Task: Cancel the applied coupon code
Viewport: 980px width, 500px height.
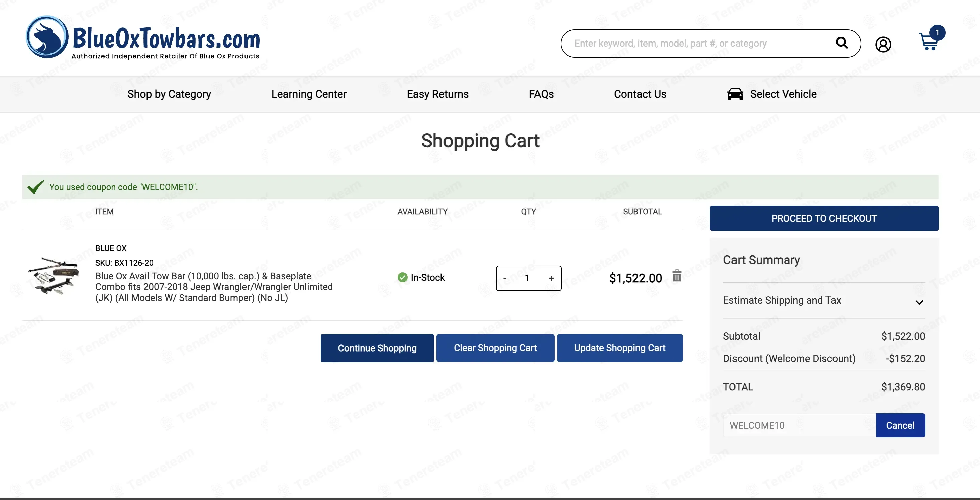Action: [x=900, y=425]
